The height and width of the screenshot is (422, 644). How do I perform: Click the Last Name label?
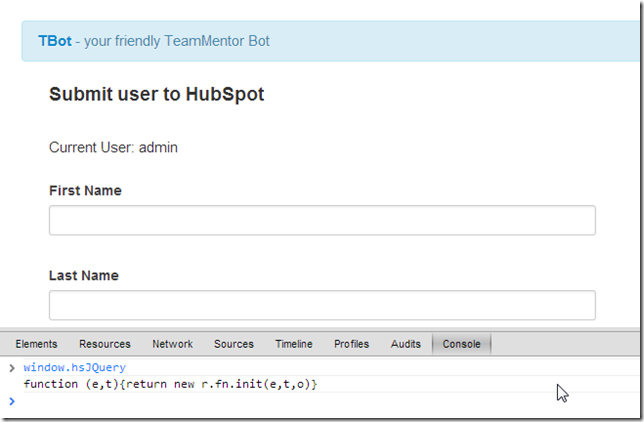click(84, 276)
